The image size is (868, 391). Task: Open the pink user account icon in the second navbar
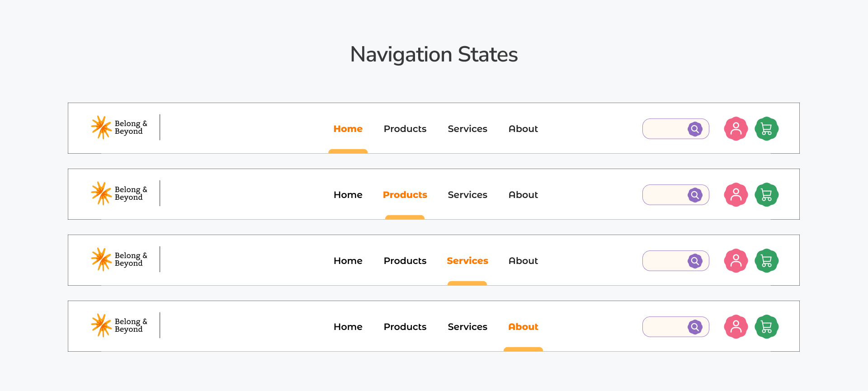click(736, 195)
